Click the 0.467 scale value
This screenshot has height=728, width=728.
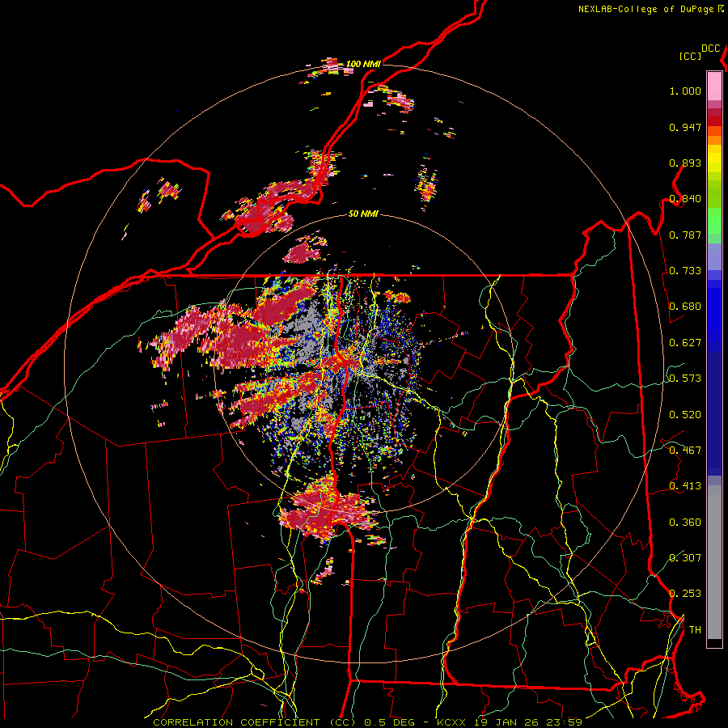click(x=685, y=451)
